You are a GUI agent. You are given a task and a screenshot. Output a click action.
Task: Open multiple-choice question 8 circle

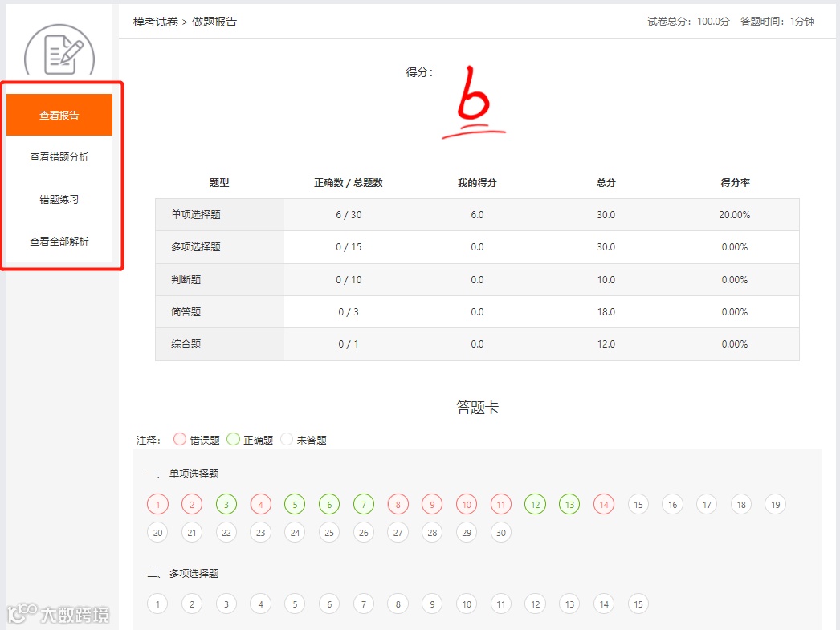(398, 604)
